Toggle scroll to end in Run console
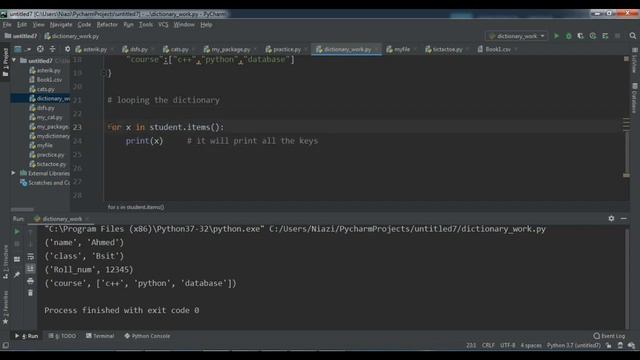Image resolution: width=640 pixels, height=360 pixels. [x=31, y=269]
